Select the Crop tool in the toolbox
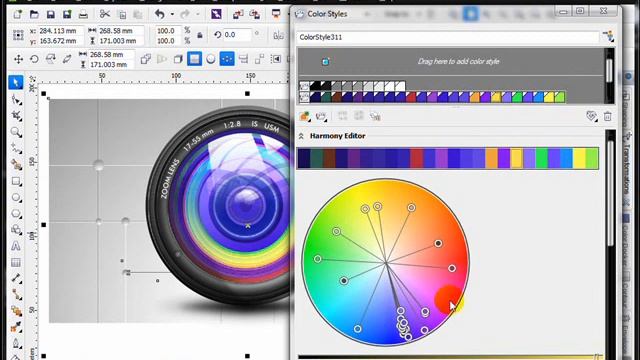 (16, 116)
